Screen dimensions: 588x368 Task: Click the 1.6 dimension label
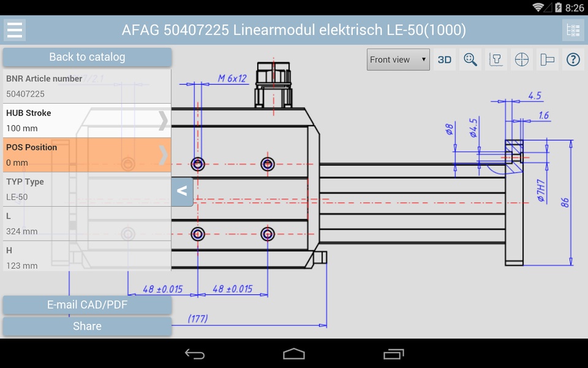(543, 115)
